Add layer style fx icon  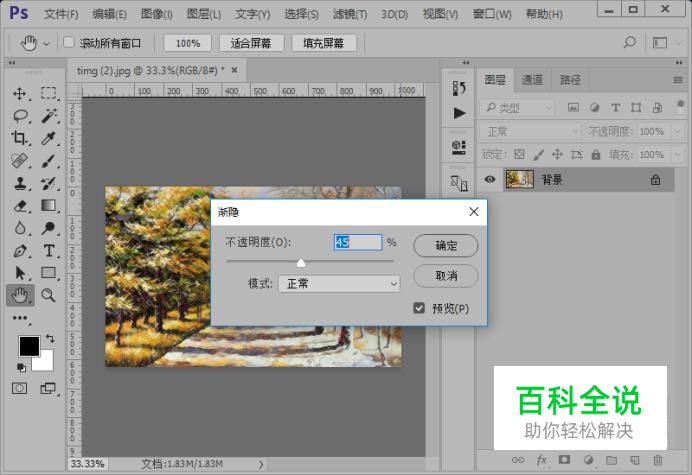point(542,460)
